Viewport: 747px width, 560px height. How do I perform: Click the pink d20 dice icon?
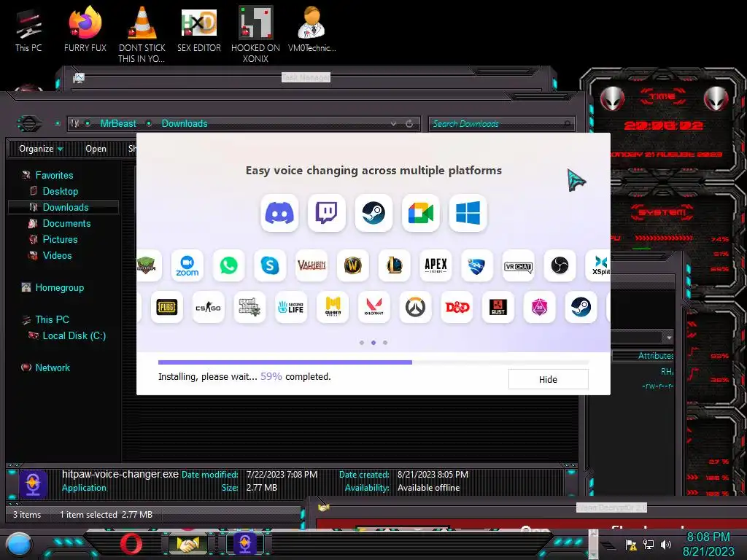(539, 307)
